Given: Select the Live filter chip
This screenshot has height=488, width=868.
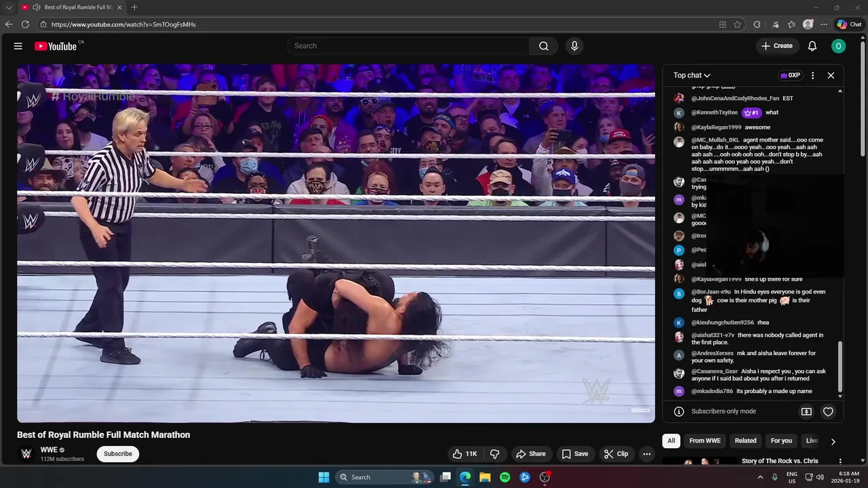Looking at the screenshot, I should click(x=811, y=441).
